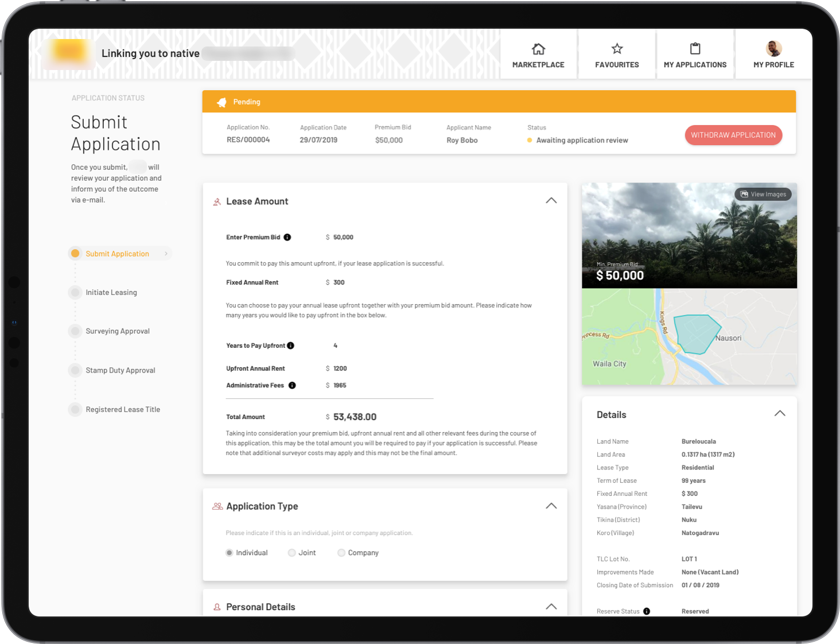
Task: Click the Application Type people icon
Action: tap(217, 506)
